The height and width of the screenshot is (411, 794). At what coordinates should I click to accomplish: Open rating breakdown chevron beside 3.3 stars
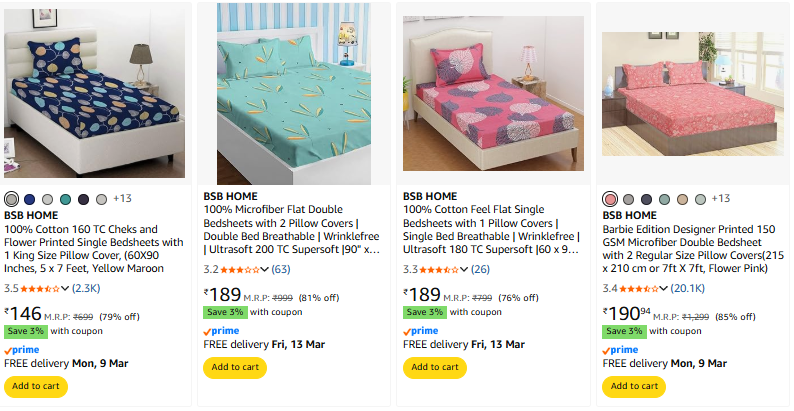[x=464, y=269]
